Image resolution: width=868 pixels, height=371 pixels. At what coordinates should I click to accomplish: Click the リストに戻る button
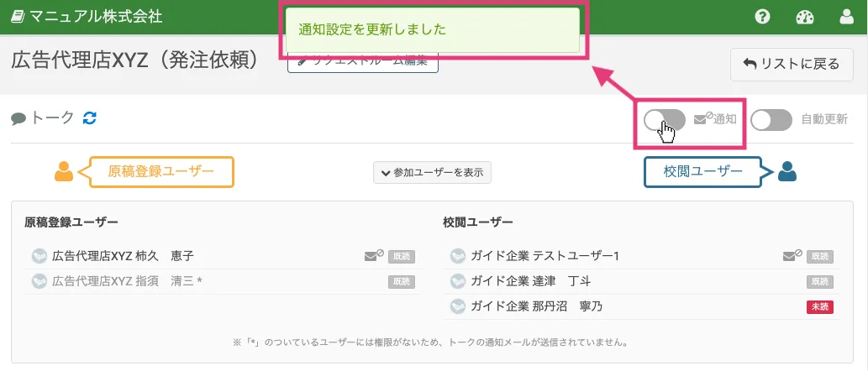click(792, 65)
